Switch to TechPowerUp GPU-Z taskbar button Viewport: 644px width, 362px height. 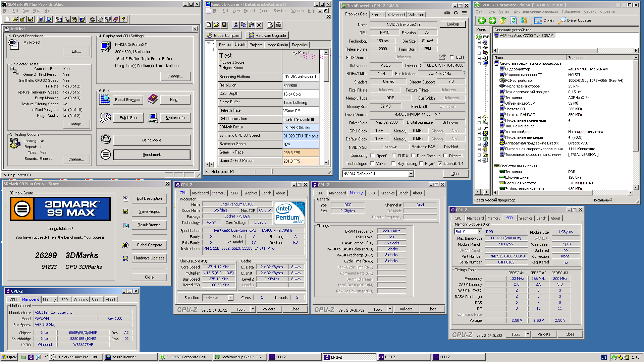[240, 357]
